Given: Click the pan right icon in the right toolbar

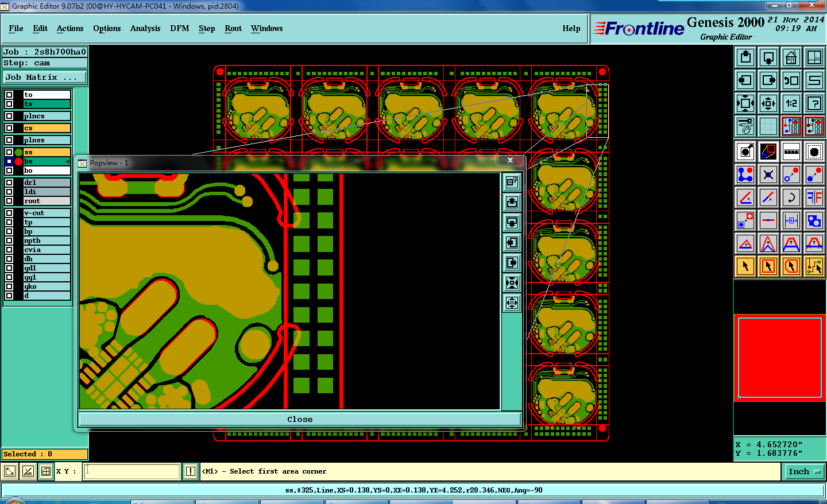Looking at the screenshot, I should point(768,80).
